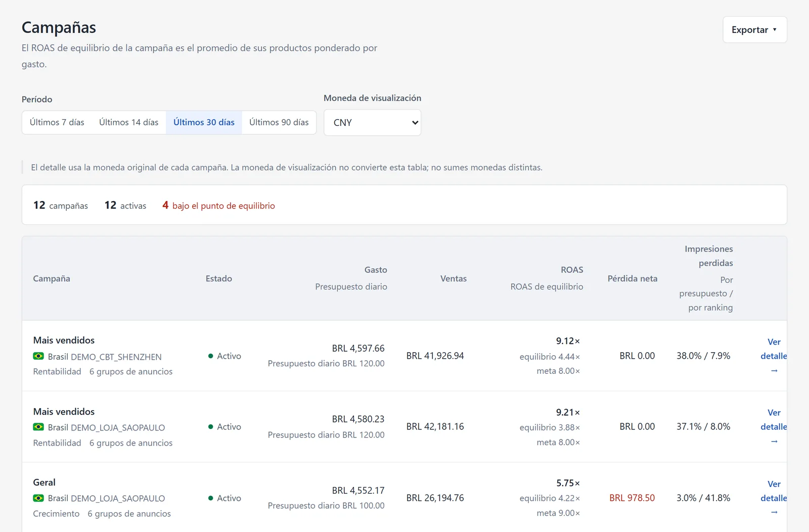Click Activo status dot in the Geral row

(x=210, y=498)
